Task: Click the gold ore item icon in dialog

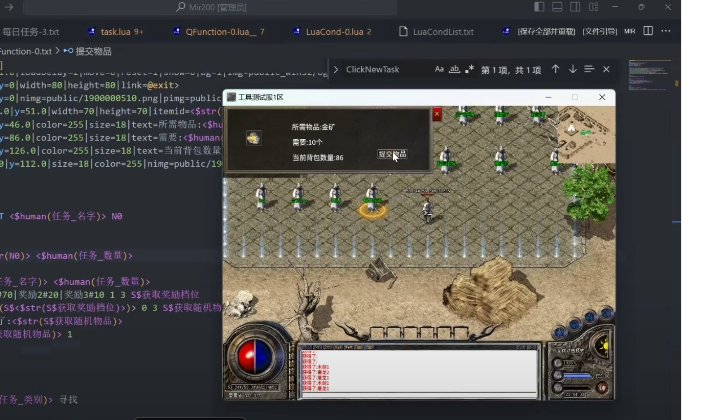Action: [x=254, y=138]
